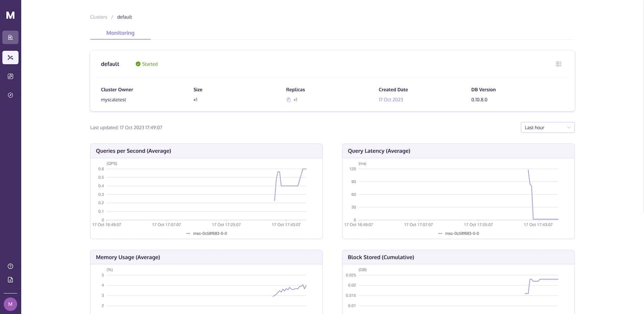The image size is (644, 314).
Task: Open the cluster actions menu icon
Action: 559,64
